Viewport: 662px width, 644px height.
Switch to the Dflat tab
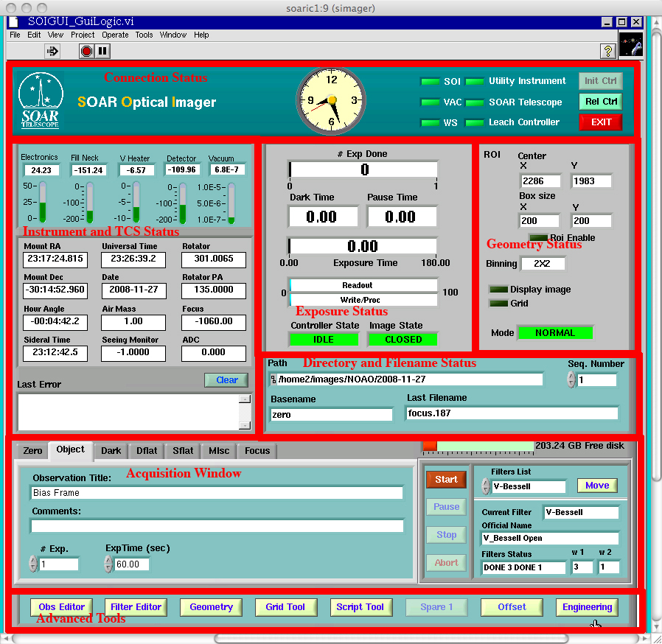coord(147,451)
